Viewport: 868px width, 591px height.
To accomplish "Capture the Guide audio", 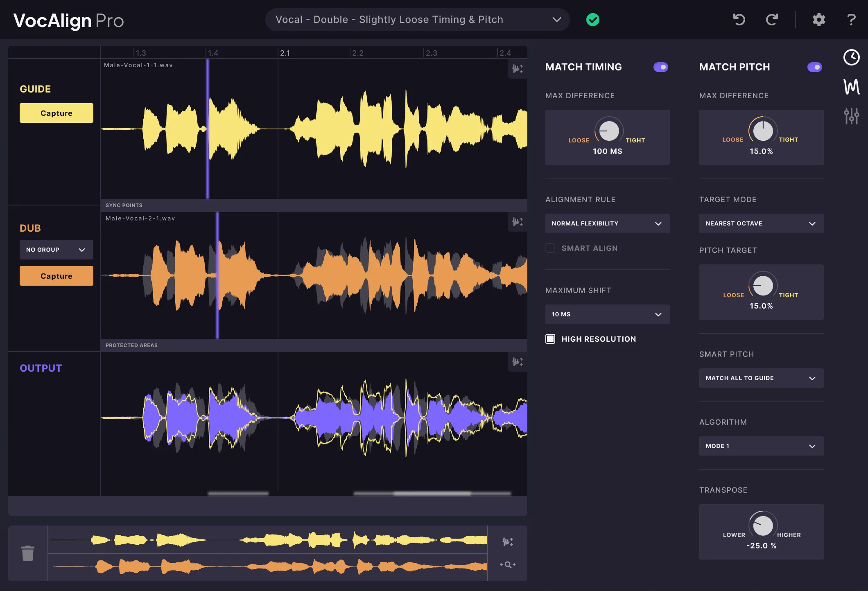I will click(x=56, y=113).
